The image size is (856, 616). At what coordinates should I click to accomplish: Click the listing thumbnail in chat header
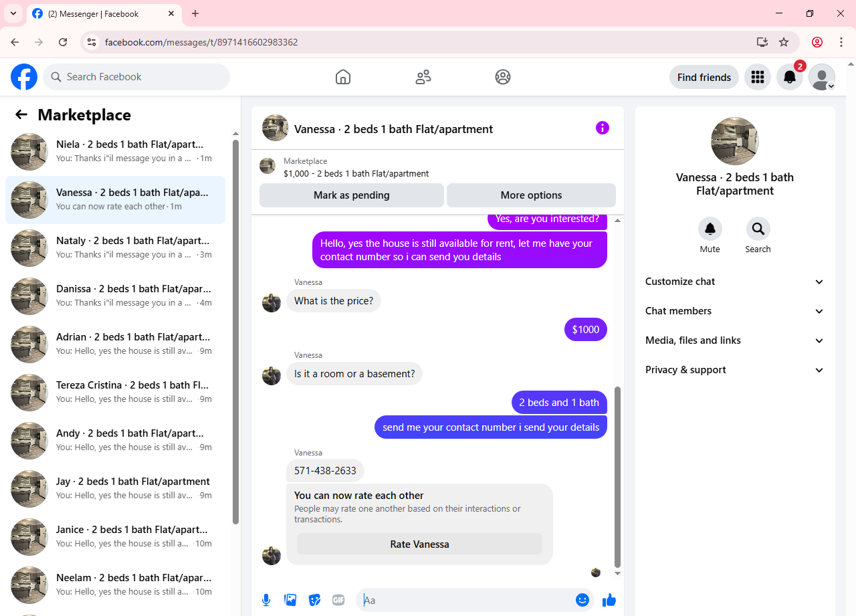pyautogui.click(x=275, y=128)
